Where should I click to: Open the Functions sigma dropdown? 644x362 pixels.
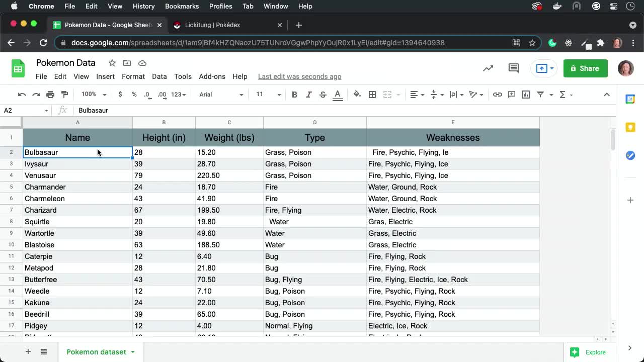(x=566, y=95)
